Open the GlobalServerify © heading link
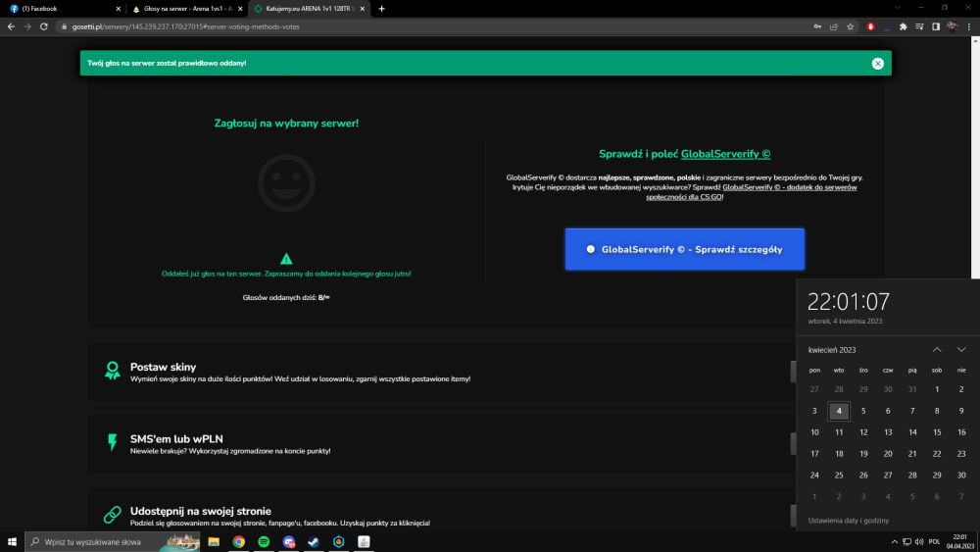Viewport: 980px width, 552px height. pyautogui.click(x=725, y=154)
